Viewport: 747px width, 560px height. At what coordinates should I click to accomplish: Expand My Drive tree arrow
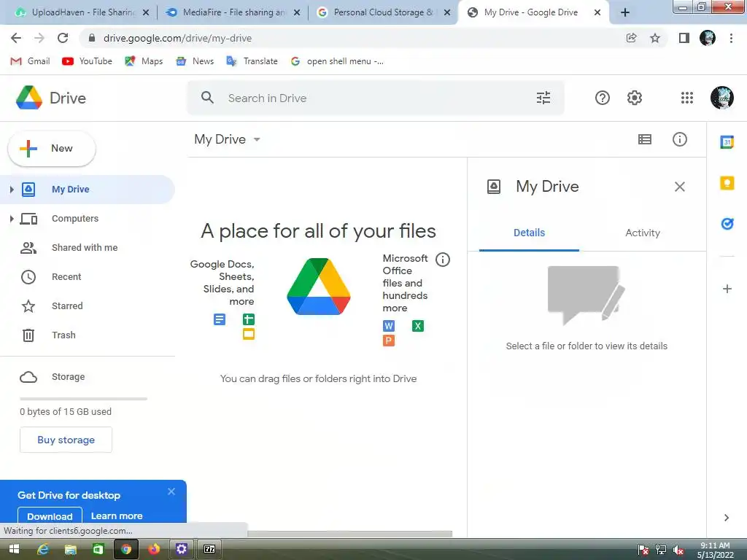coord(12,190)
